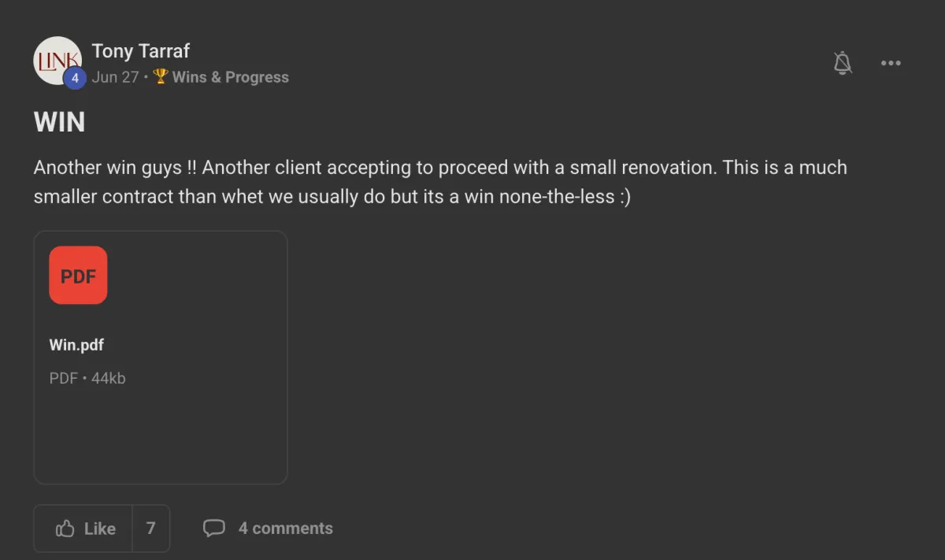
Task: Click the trophy icon beside Wins & Progress
Action: coord(161,76)
